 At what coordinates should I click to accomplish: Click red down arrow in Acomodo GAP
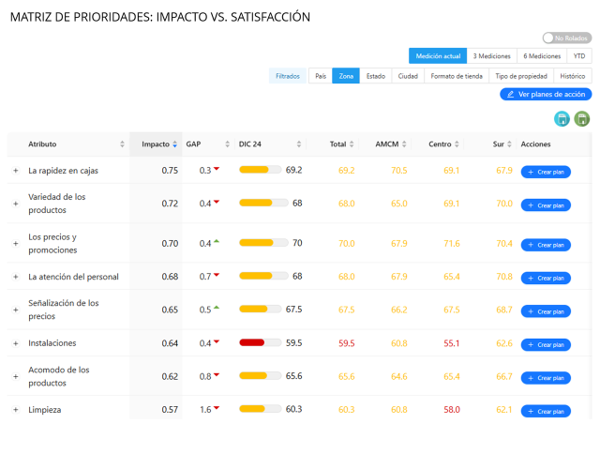(216, 375)
